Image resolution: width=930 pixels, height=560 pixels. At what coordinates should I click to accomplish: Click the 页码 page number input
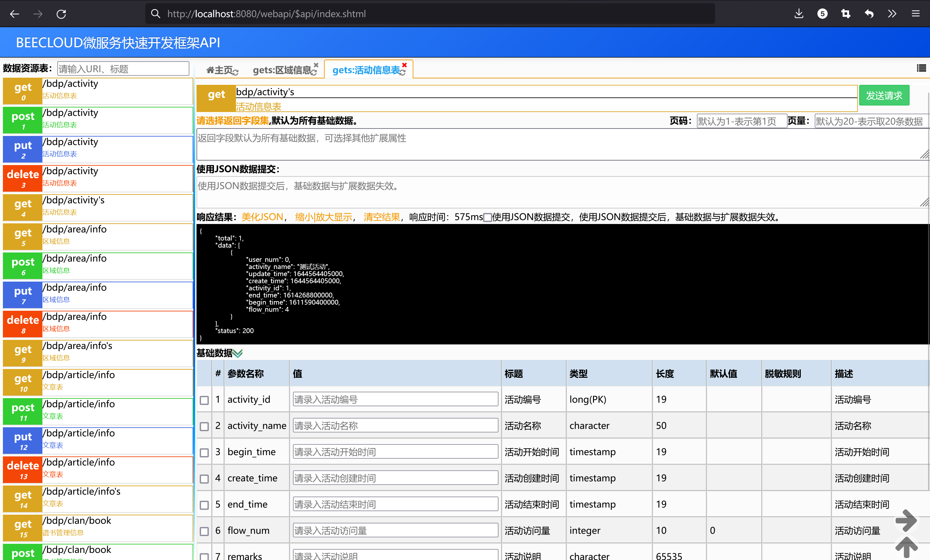pos(742,121)
